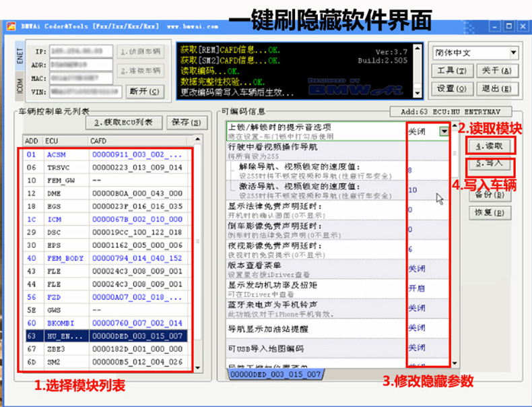This screenshot has height=407, width=532.
Task: Click the IP address input field
Action: [x=81, y=52]
